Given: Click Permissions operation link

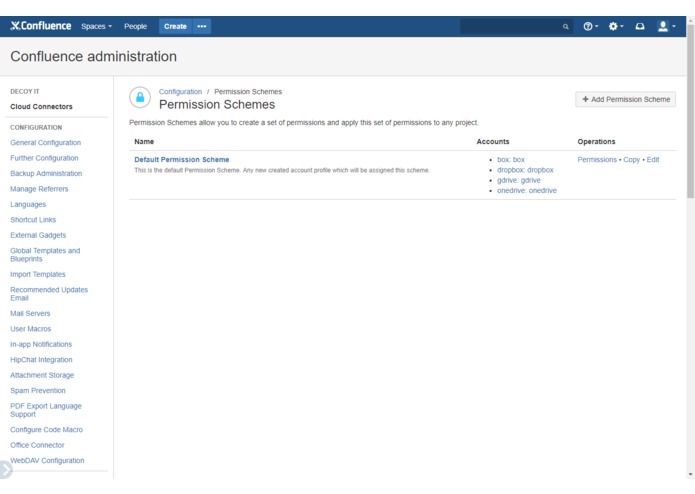Looking at the screenshot, I should click(x=597, y=159).
